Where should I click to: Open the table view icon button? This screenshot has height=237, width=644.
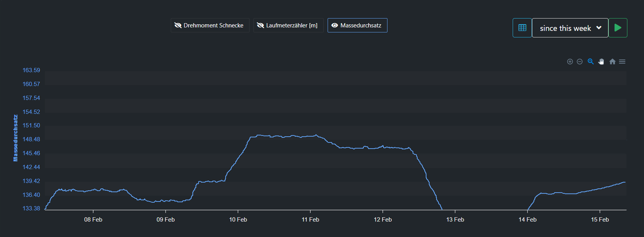coord(522,28)
